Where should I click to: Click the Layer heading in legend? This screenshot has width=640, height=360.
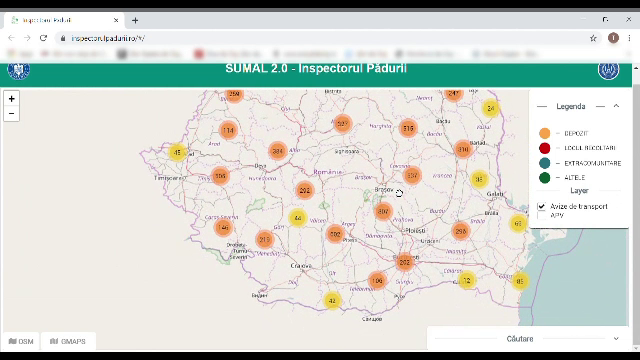click(x=579, y=191)
